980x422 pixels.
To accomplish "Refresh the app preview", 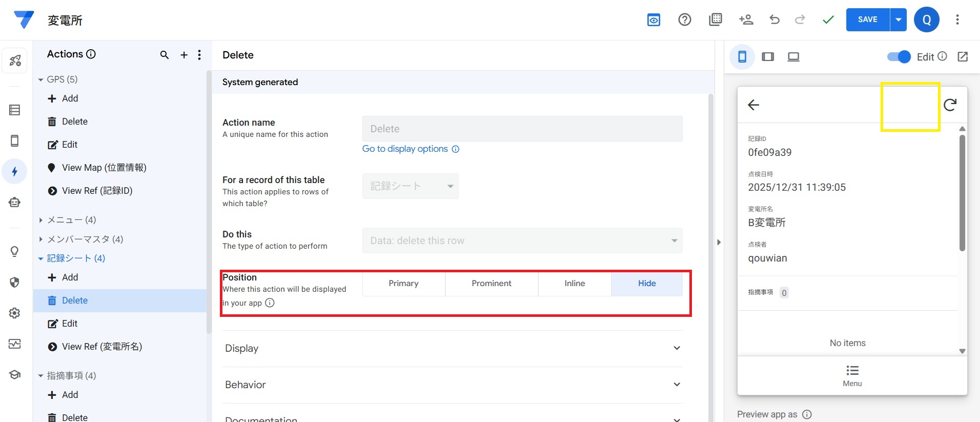I will point(950,105).
